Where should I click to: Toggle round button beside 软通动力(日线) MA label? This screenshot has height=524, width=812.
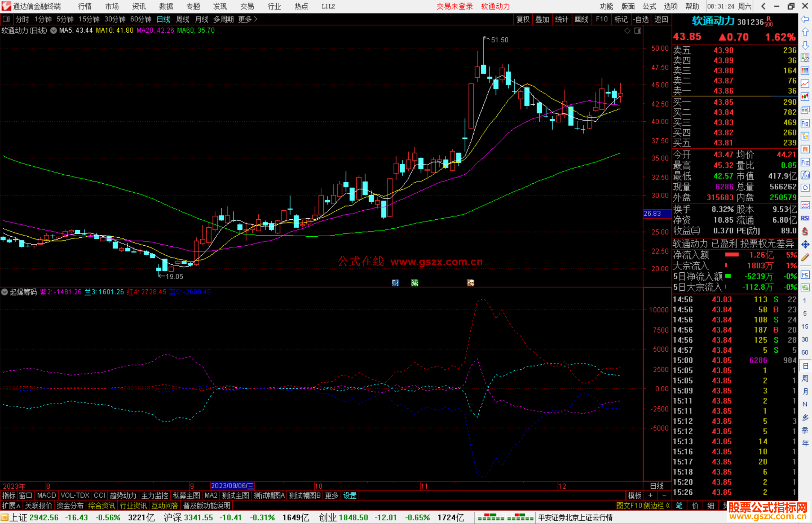pyautogui.click(x=54, y=30)
